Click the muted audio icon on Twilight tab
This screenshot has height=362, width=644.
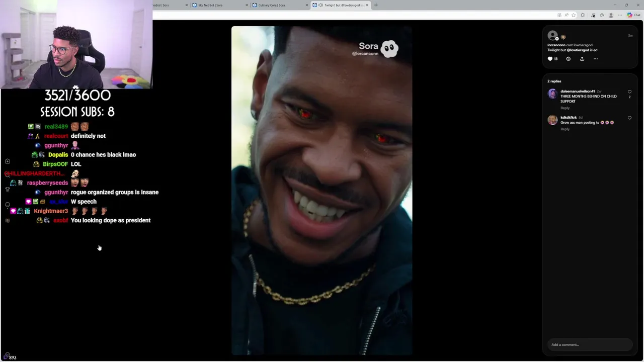click(x=320, y=5)
